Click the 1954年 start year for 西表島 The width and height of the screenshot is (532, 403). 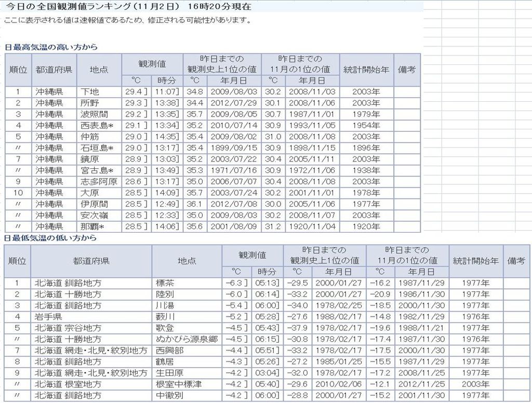pyautogui.click(x=366, y=125)
